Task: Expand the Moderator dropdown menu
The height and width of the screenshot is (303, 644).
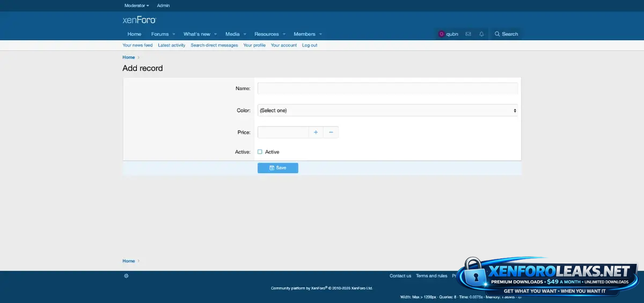Action: [136, 5]
